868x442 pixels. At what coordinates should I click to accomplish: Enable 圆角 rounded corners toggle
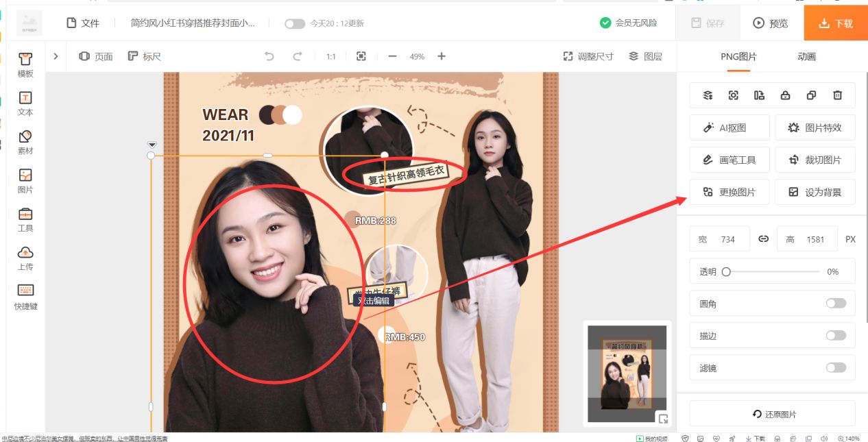tap(835, 303)
